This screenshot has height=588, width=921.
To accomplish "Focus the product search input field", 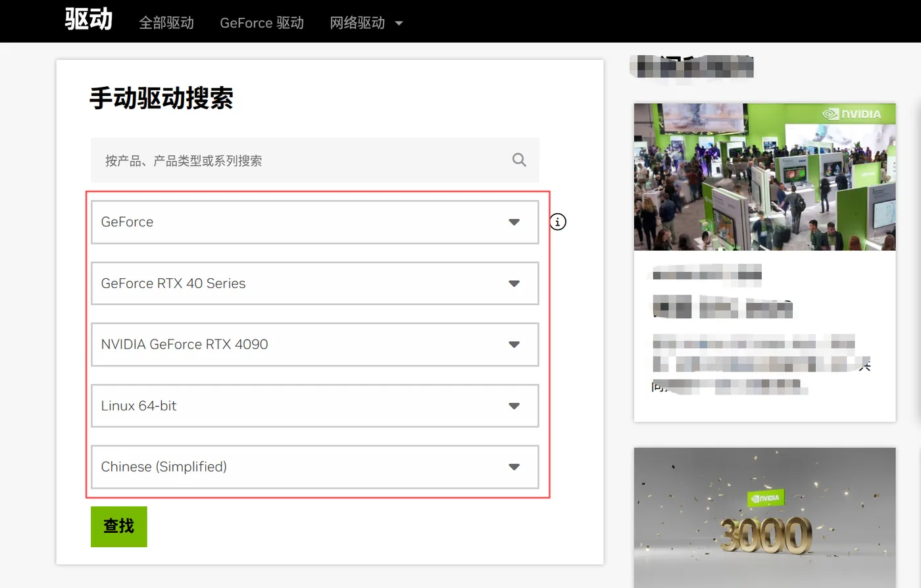I will (315, 160).
